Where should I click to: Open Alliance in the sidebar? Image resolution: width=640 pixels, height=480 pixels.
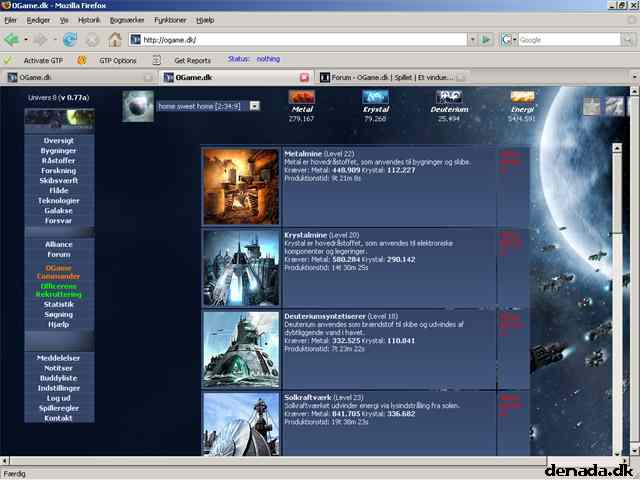pos(59,244)
